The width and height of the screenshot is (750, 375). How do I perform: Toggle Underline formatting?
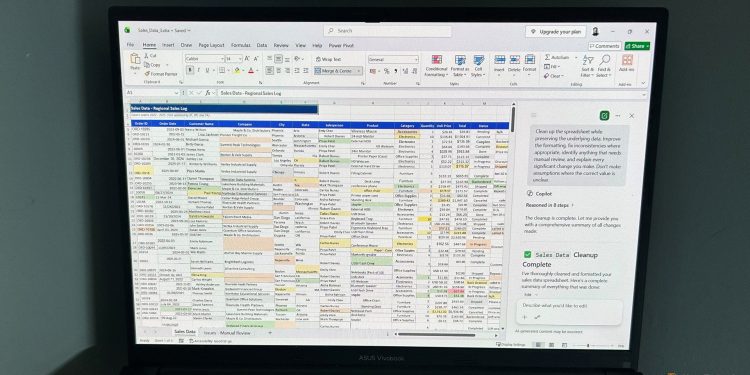(x=209, y=70)
